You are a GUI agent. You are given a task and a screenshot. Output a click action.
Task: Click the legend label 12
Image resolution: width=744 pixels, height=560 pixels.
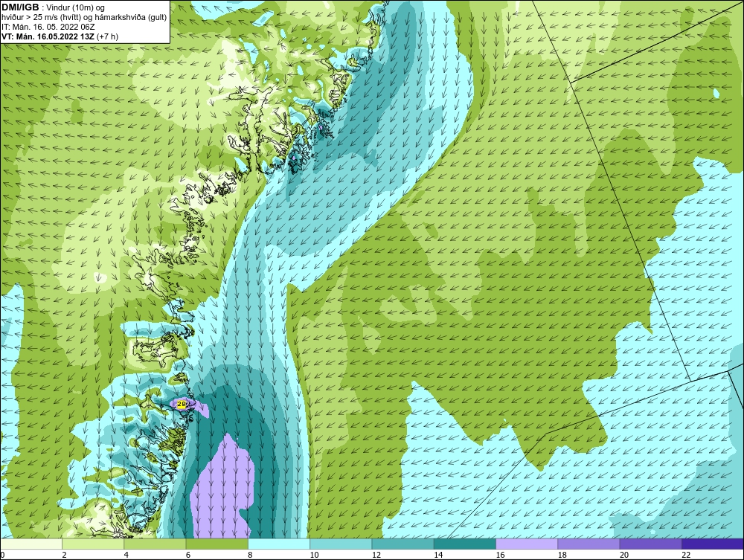click(376, 556)
